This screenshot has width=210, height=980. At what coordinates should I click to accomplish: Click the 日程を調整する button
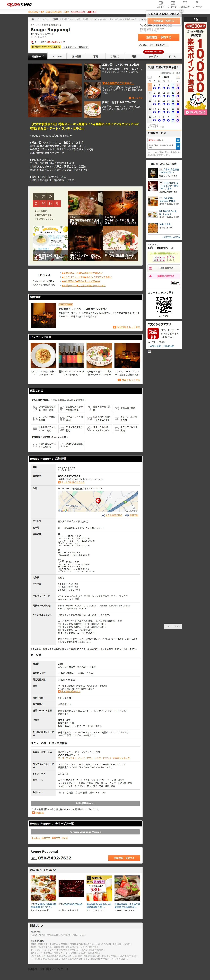[164, 268]
